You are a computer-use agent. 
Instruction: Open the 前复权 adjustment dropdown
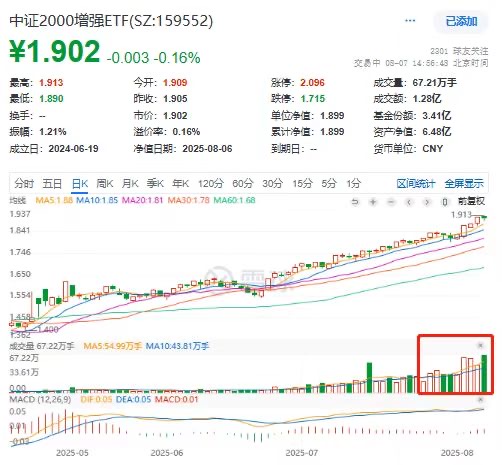point(471,201)
